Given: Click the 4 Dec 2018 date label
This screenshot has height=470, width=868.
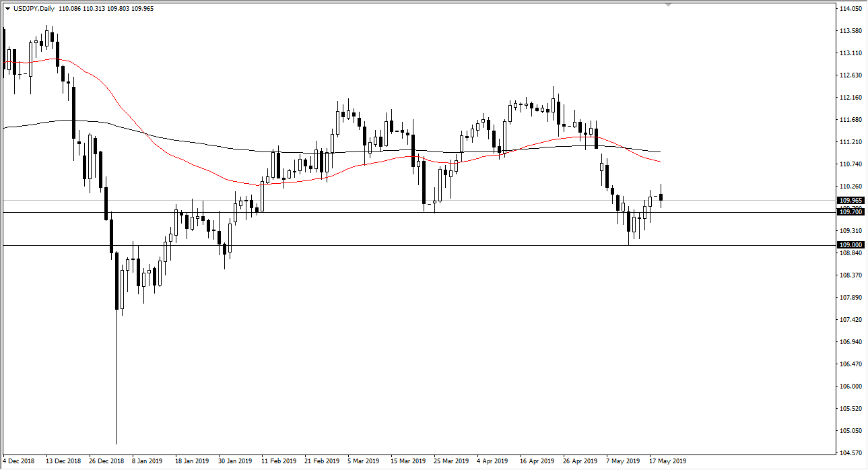Looking at the screenshot, I should click(x=18, y=462).
